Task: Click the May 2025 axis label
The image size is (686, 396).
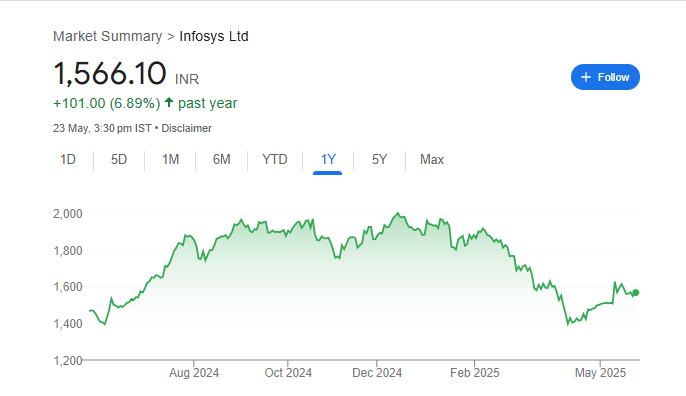Action: pyautogui.click(x=600, y=373)
